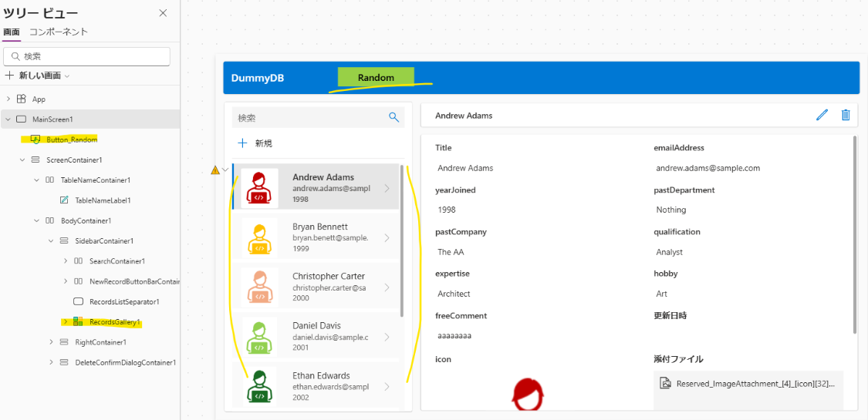Click the gallery vertical scrollbar

click(402, 240)
